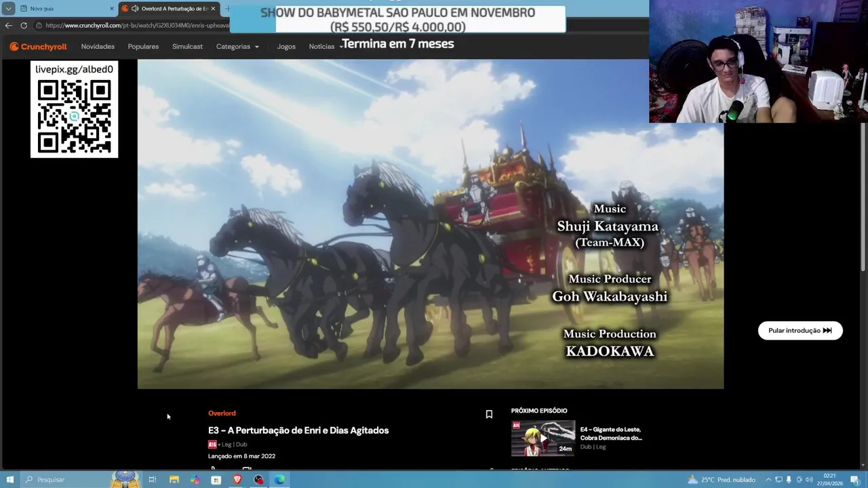Reload the current page
Image resolution: width=868 pixels, height=488 pixels.
click(x=24, y=26)
